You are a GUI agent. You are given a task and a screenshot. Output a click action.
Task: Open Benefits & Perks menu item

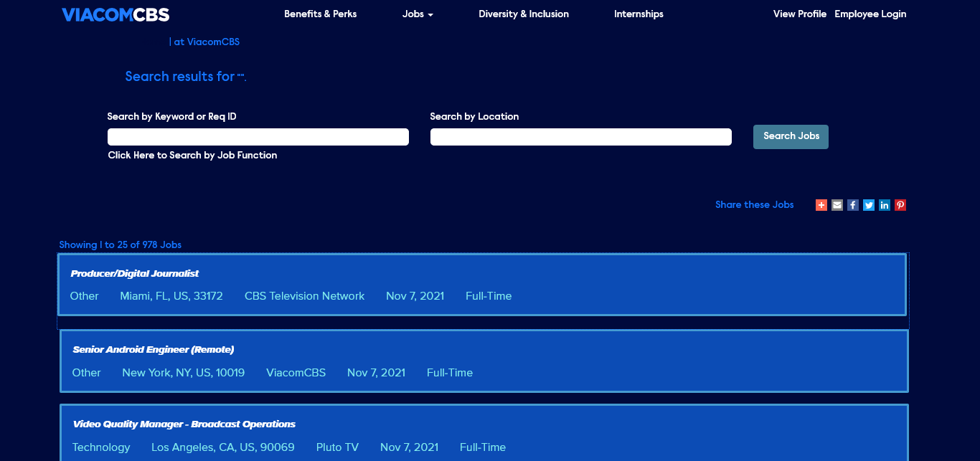click(x=320, y=14)
